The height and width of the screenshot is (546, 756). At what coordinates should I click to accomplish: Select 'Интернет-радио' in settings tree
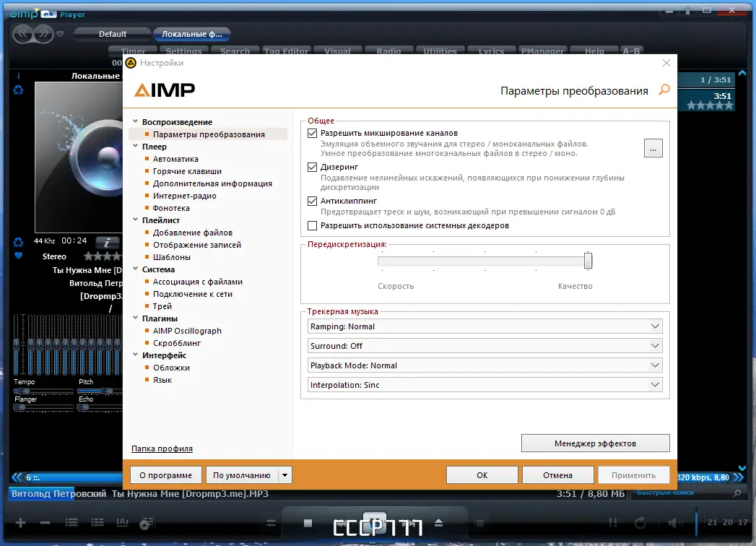(185, 196)
